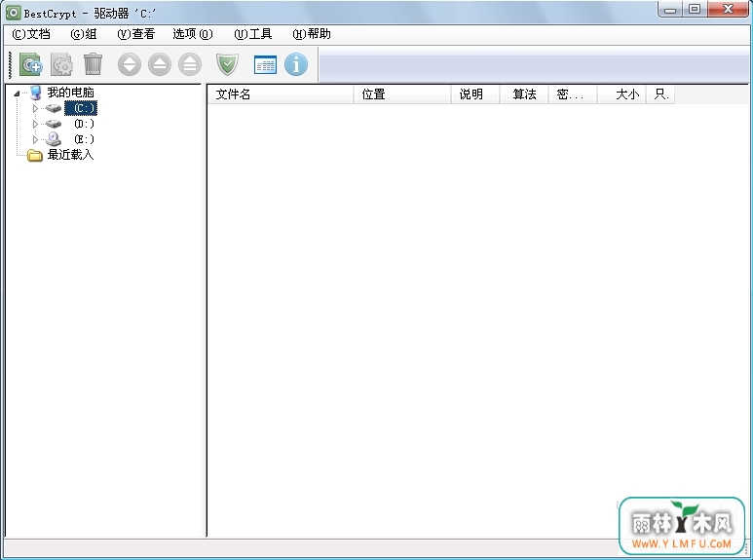Open the (U)工具 menu
The image size is (753, 560).
[x=253, y=34]
